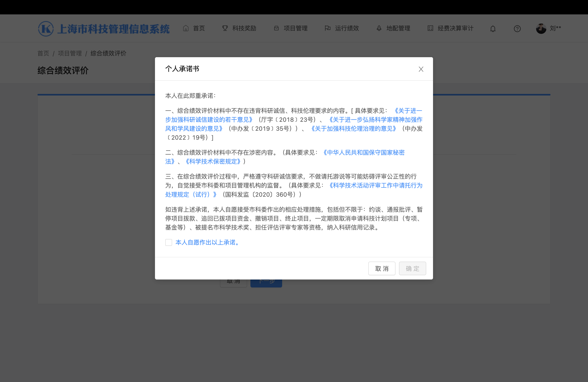This screenshot has width=588, height=382.
Task: Open the 经费决算审计 navigation menu
Action: pyautogui.click(x=450, y=28)
